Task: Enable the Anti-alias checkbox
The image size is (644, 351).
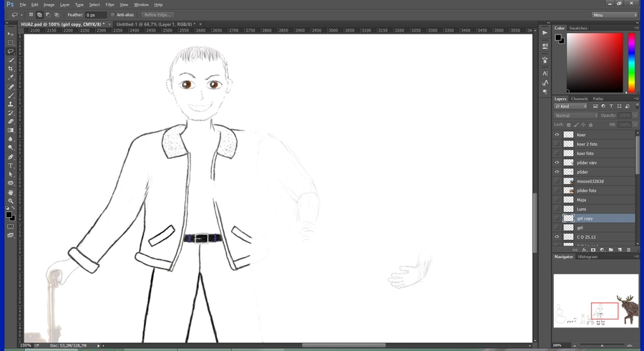Action: 112,15
